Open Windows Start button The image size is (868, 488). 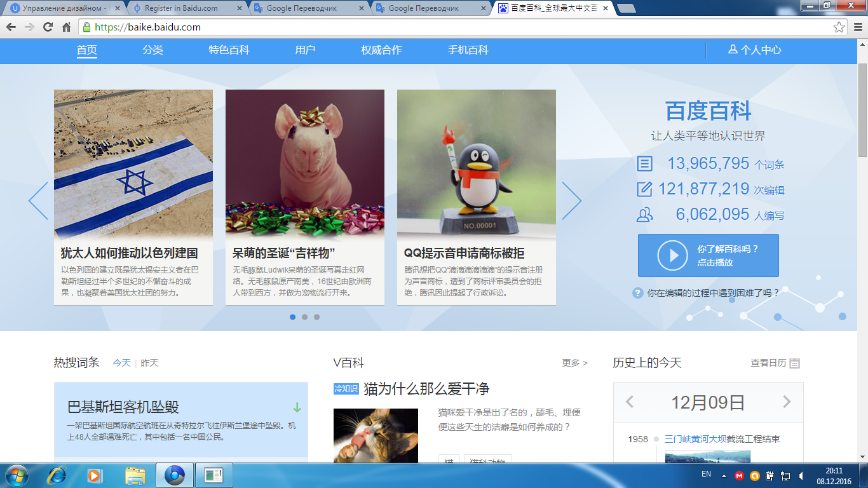(17, 475)
